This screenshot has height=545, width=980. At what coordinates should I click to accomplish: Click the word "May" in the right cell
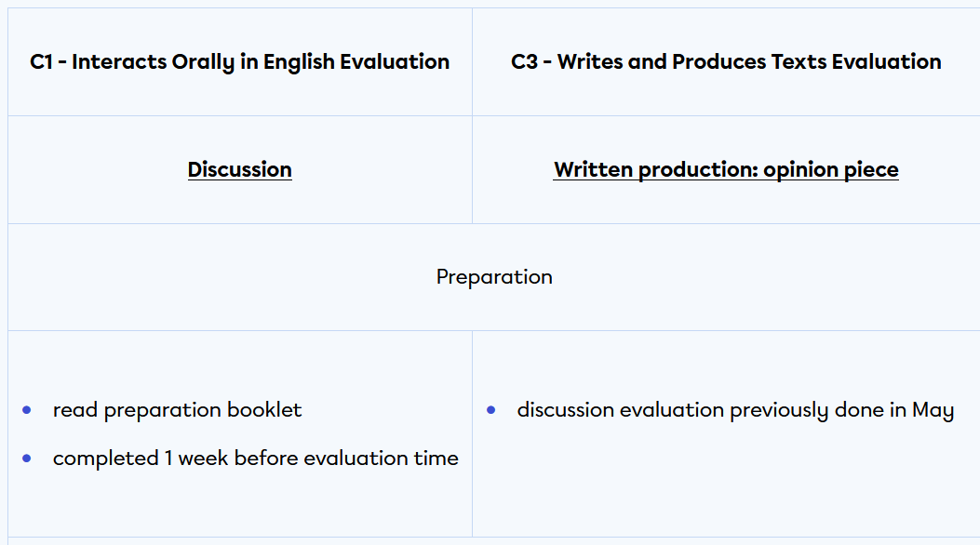(x=933, y=410)
